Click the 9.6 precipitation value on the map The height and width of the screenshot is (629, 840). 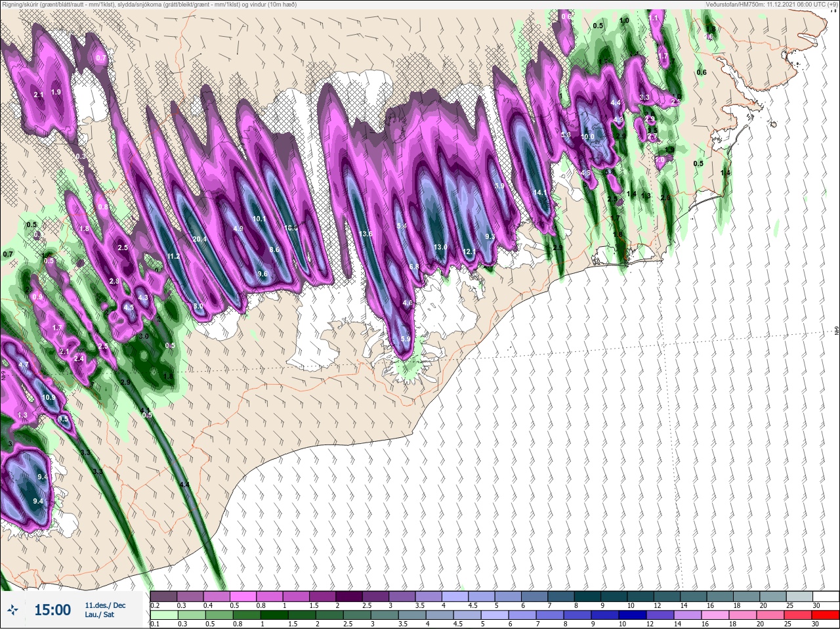[262, 273]
